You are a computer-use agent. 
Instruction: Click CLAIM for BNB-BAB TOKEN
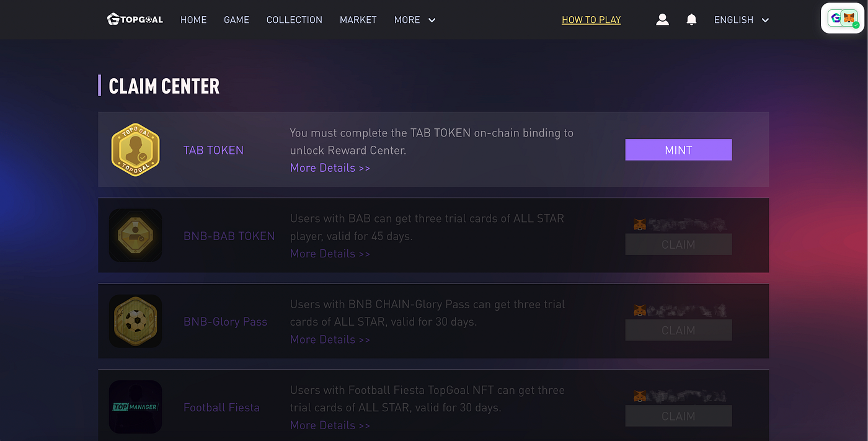(x=678, y=244)
